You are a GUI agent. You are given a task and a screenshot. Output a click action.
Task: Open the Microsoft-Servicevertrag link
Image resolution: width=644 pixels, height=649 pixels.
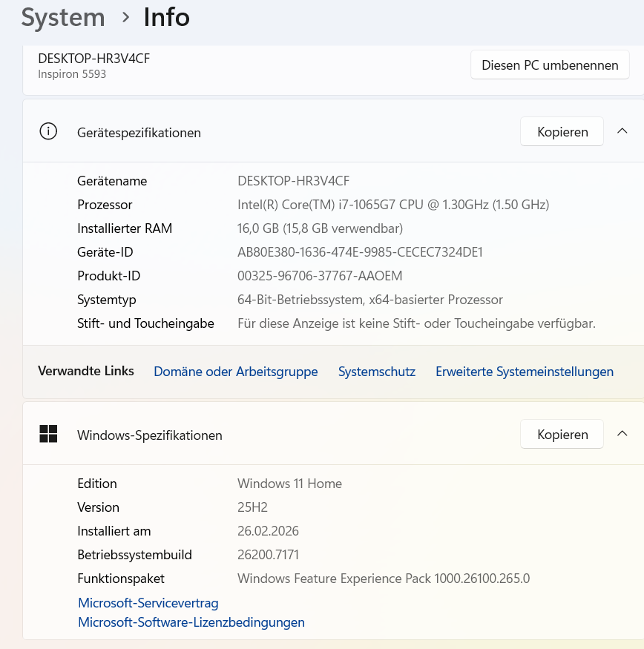tap(148, 602)
